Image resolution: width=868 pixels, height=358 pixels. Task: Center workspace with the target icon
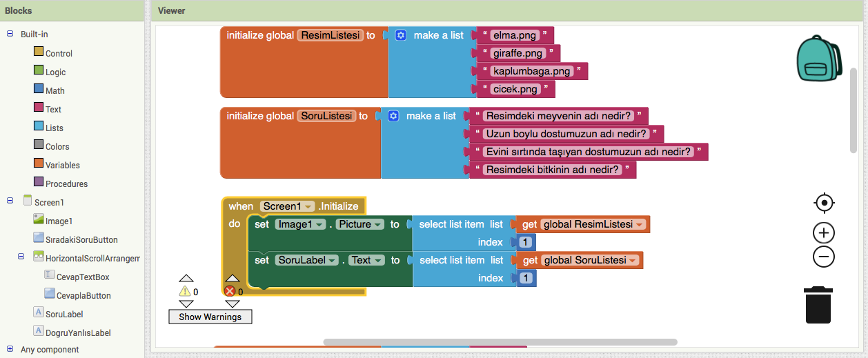[824, 203]
